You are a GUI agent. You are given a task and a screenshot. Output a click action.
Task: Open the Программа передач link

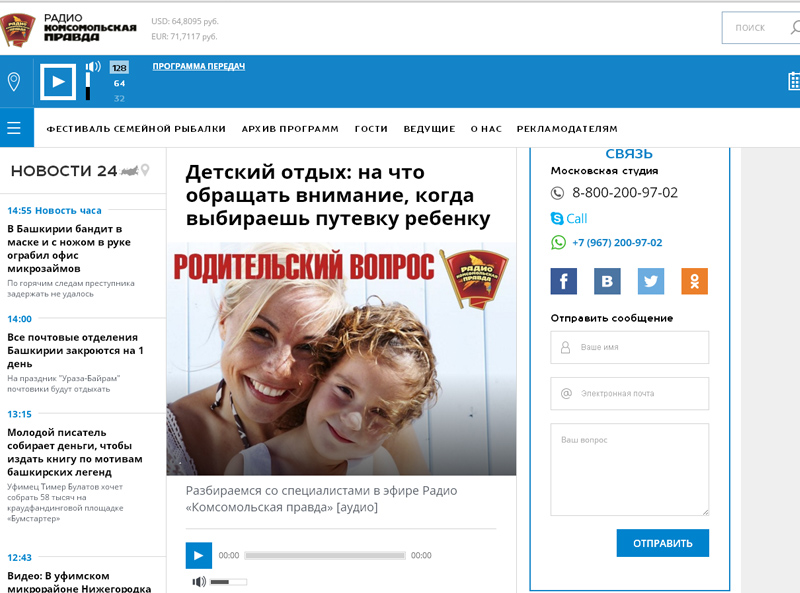198,66
